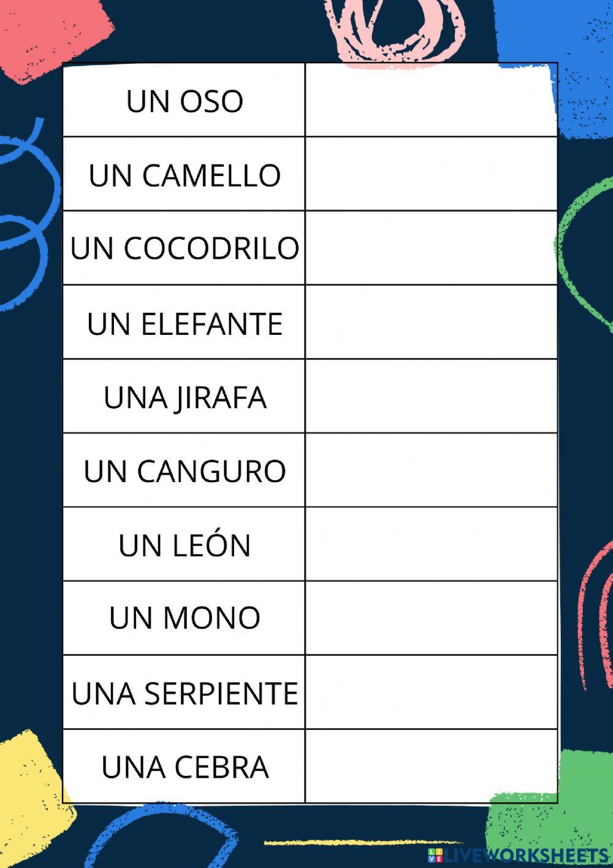Click the UN OSO label
The height and width of the screenshot is (868, 613).
tap(185, 101)
